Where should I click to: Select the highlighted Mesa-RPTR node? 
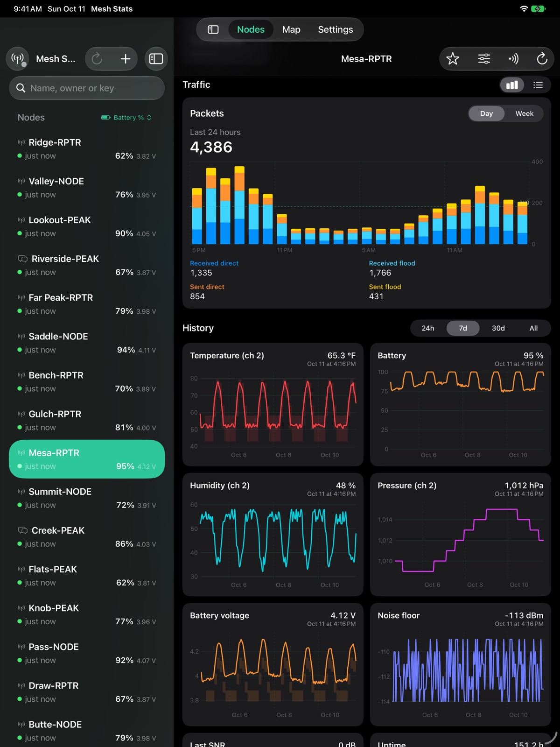point(87,459)
